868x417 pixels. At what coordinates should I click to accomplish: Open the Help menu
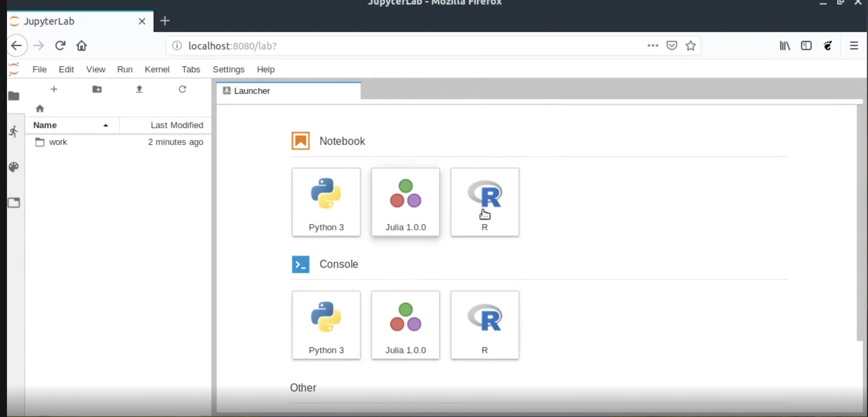click(265, 69)
